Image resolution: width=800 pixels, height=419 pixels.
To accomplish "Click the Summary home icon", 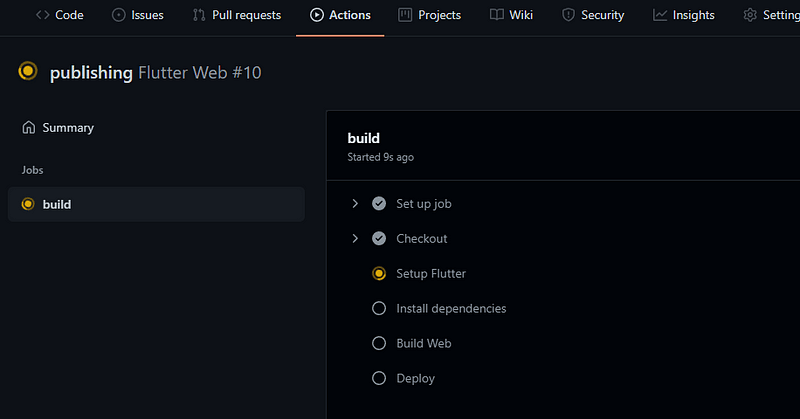I will click(29, 128).
